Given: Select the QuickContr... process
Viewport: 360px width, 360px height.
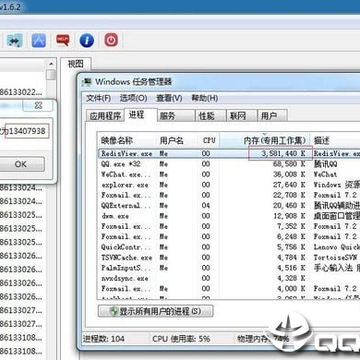Looking at the screenshot, I should (x=126, y=247).
